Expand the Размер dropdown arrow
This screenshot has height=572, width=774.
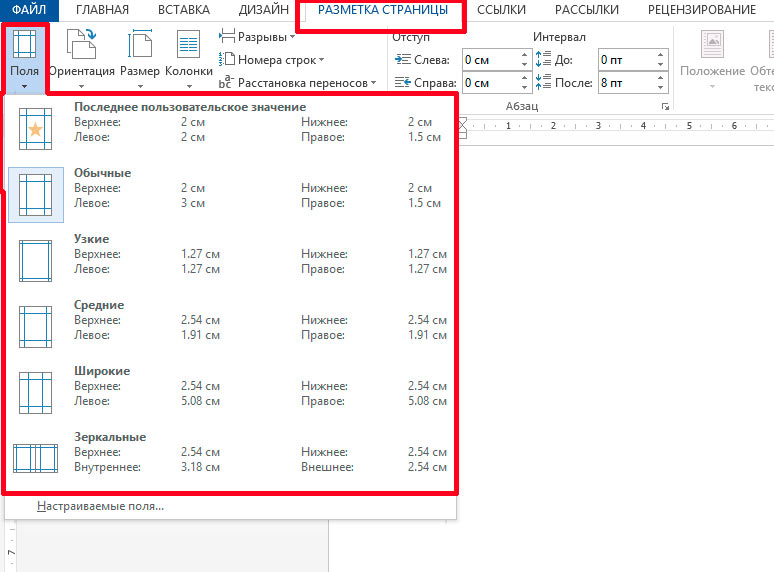(140, 86)
